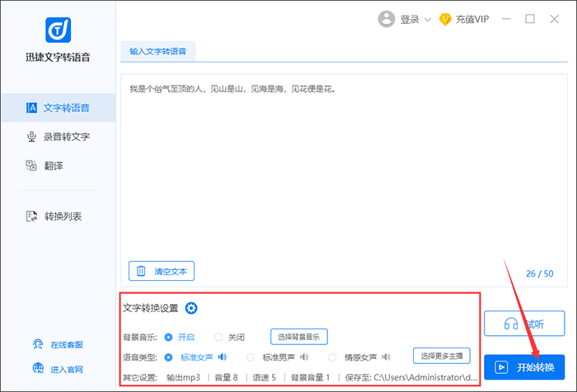577x392 pixels.
Task: Click the VIP diamond icon
Action: (445, 20)
